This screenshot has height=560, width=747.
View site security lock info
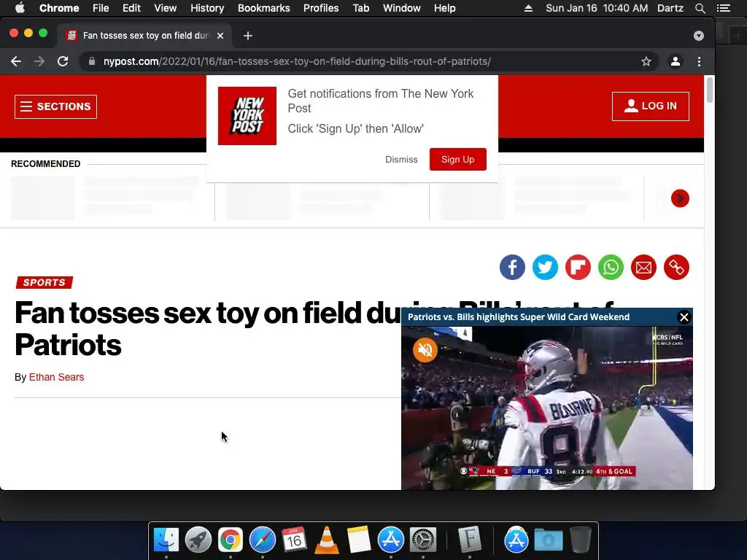pyautogui.click(x=92, y=61)
